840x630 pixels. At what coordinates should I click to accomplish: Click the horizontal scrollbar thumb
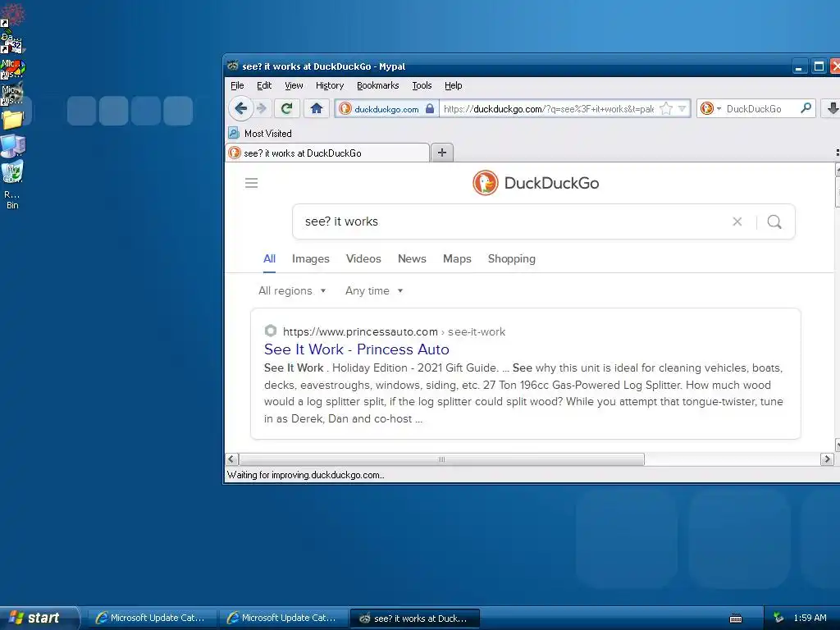(441, 459)
